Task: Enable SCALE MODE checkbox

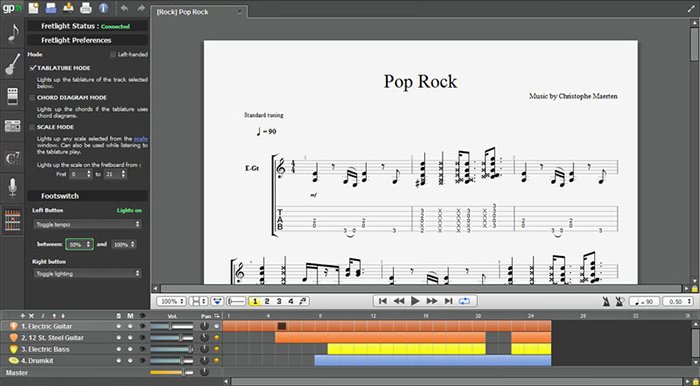Action: pos(32,127)
